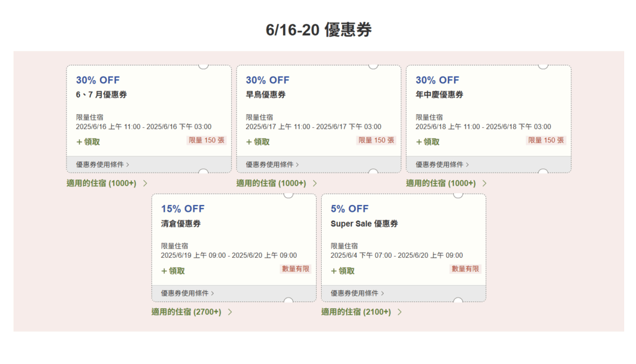This screenshot has height=364, width=636.
Task: Click the chevron arrow beside 適用的住宿 (2100+)
Action: click(399, 312)
